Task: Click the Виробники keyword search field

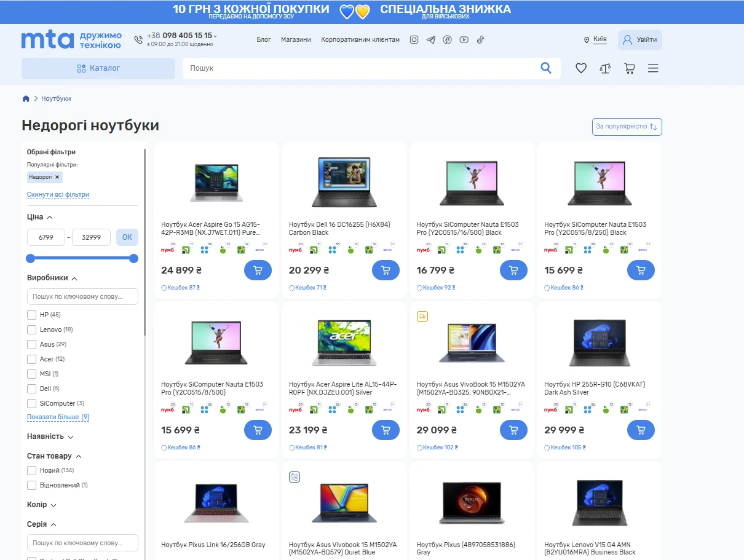Action: pyautogui.click(x=82, y=296)
